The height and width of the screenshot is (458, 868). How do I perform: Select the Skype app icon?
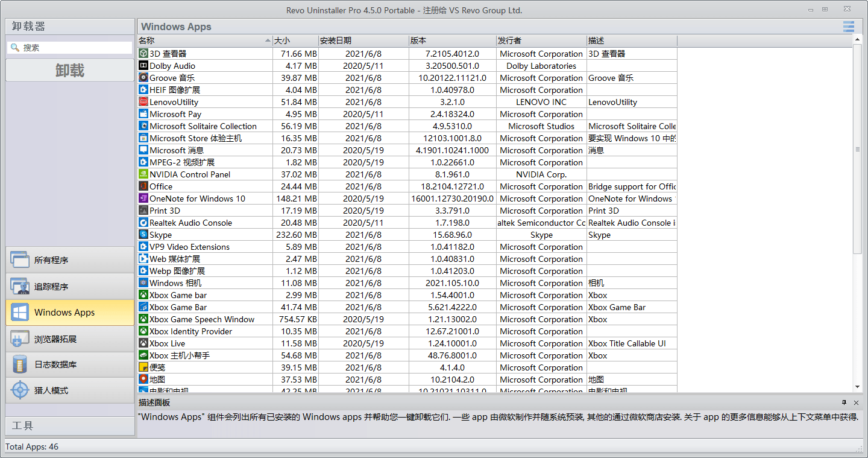click(144, 235)
